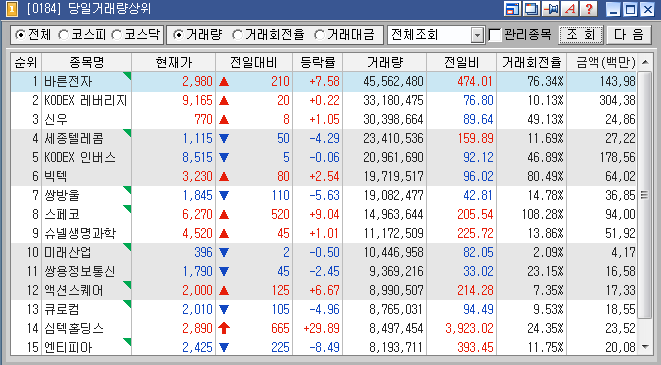Select the 스페코 stock name
This screenshot has width=661, height=365.
pos(62,214)
